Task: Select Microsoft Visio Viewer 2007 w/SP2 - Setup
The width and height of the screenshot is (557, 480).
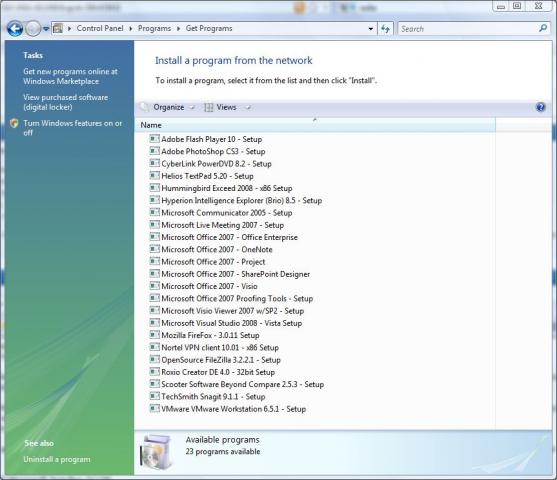Action: coord(233,311)
